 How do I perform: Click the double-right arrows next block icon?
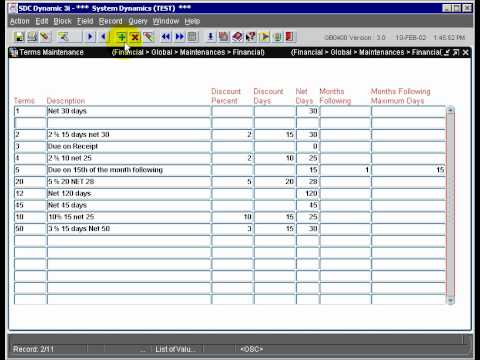click(179, 36)
